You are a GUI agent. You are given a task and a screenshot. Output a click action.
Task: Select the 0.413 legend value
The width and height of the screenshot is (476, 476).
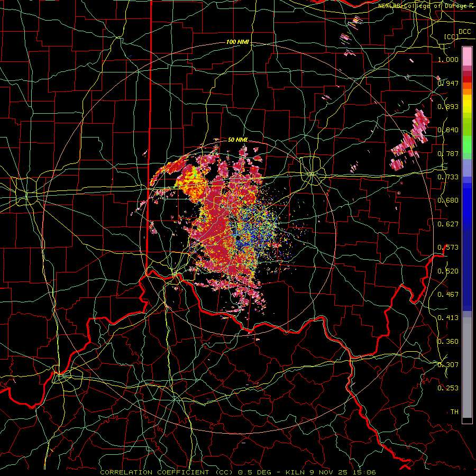[448, 318]
